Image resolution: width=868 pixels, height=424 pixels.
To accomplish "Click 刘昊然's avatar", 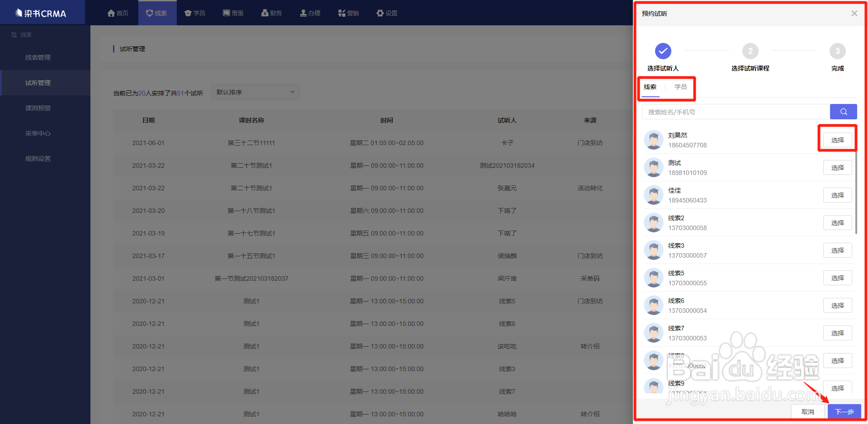I will (x=654, y=140).
